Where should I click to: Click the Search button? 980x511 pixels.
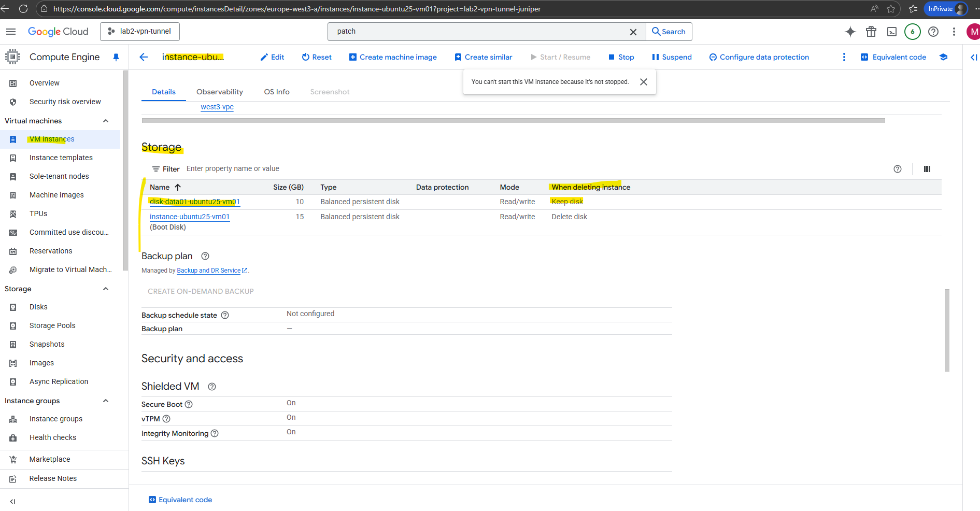pos(669,32)
